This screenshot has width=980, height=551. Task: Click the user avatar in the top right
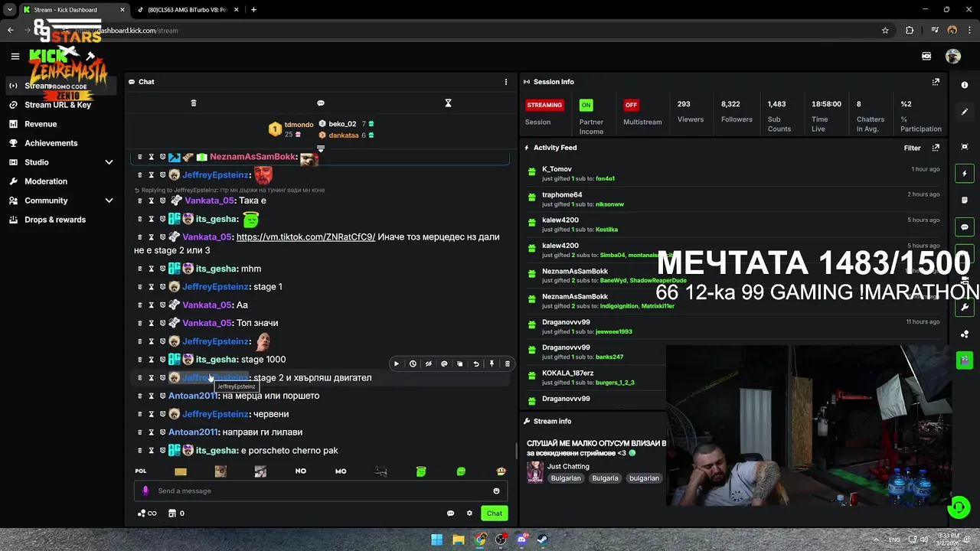pyautogui.click(x=953, y=56)
